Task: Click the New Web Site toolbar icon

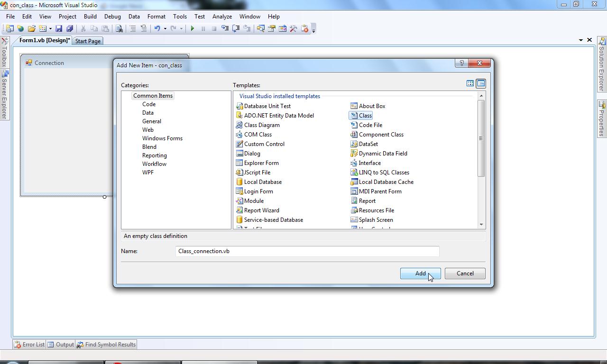Action: tap(20, 28)
